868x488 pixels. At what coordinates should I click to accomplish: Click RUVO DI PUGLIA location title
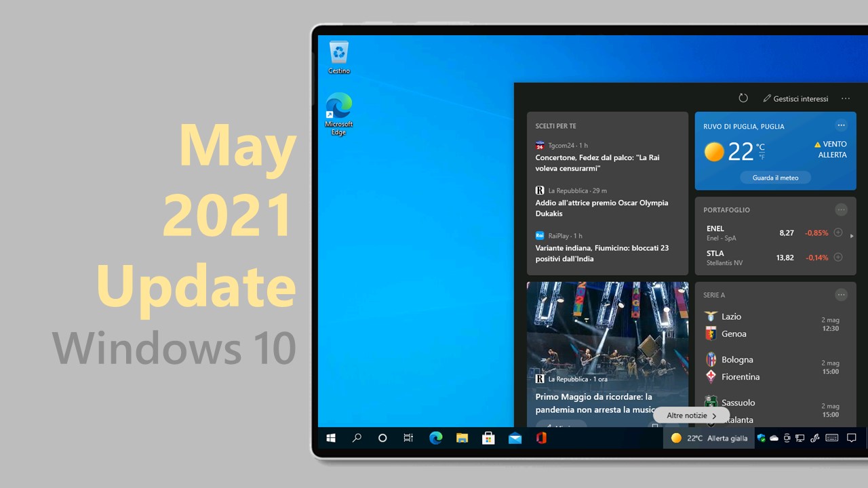(x=744, y=126)
